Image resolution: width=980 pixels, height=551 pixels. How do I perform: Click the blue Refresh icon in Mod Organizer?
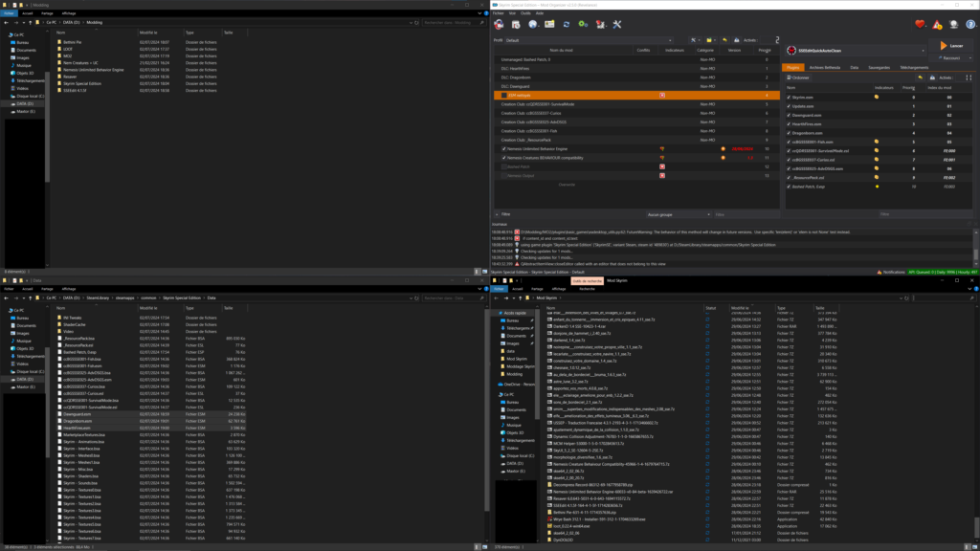(567, 24)
